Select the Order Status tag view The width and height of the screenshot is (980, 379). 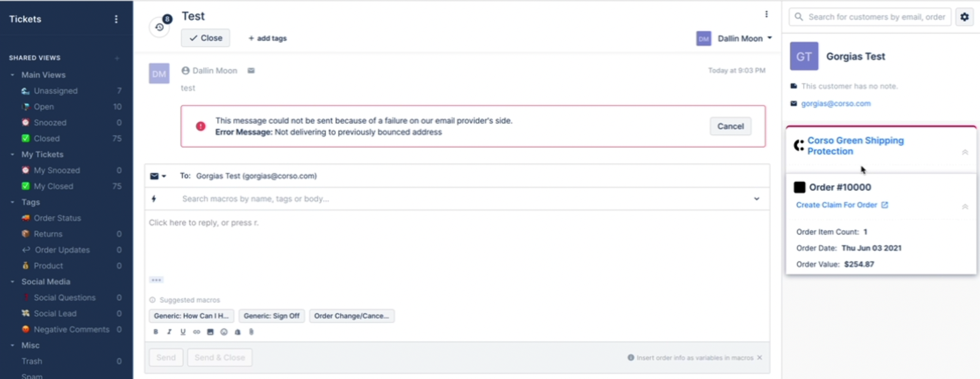(57, 218)
